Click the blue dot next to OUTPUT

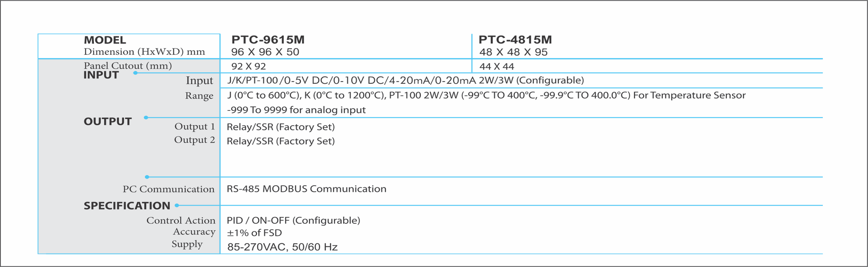pyautogui.click(x=146, y=117)
